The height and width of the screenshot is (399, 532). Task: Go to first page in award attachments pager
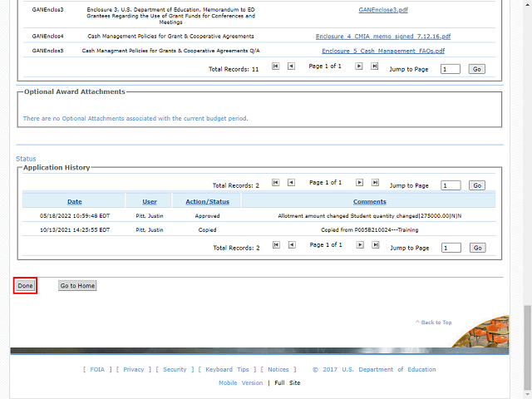[275, 66]
